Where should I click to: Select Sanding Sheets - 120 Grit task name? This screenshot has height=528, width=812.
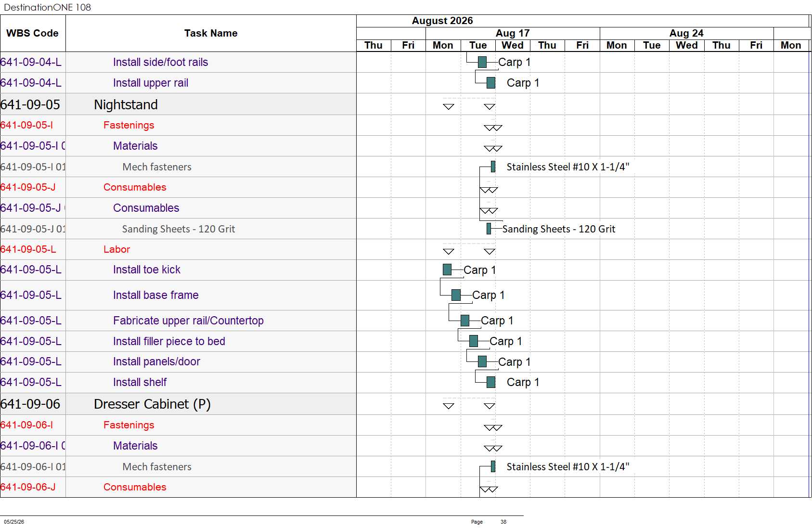(x=179, y=229)
